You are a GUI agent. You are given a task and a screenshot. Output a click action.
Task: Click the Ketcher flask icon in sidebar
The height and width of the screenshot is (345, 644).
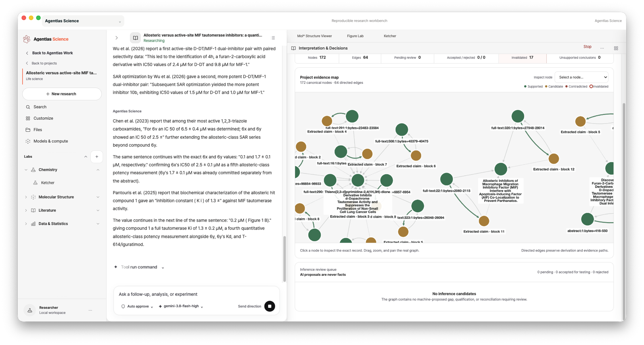point(35,183)
